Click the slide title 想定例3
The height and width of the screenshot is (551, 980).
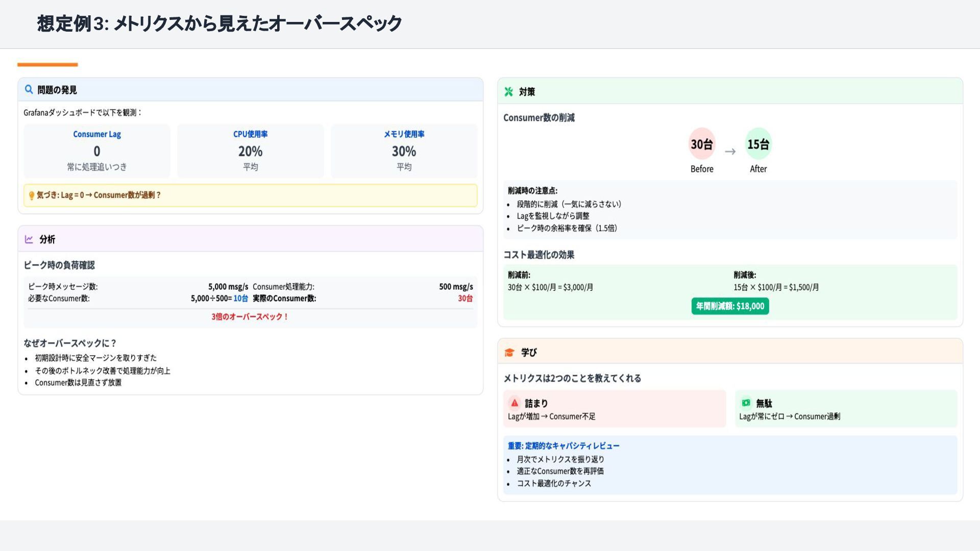click(219, 23)
